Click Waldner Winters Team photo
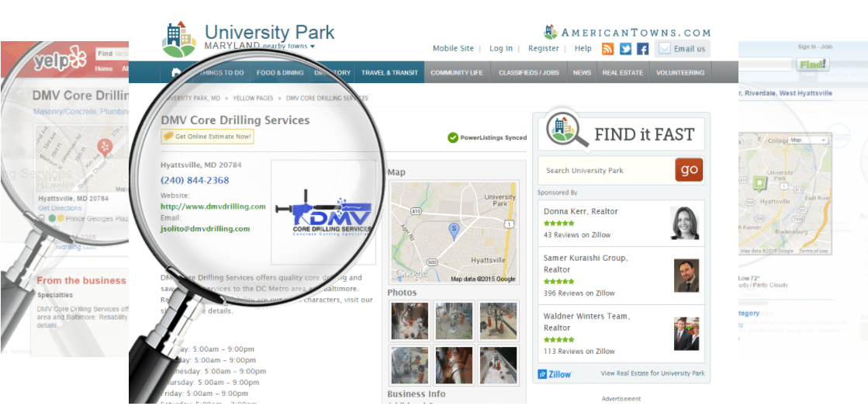The image size is (868, 413). [686, 334]
